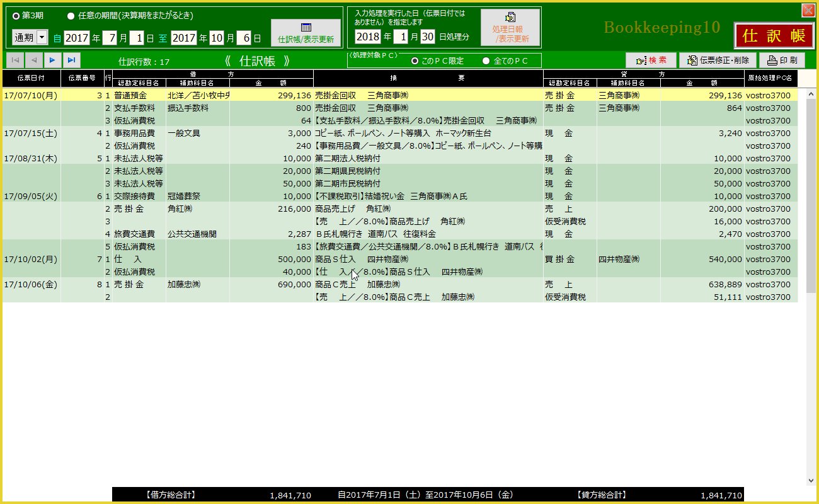Screen dimensions: 819x504
Task: Jump to the last record arrow
Action: (72, 60)
